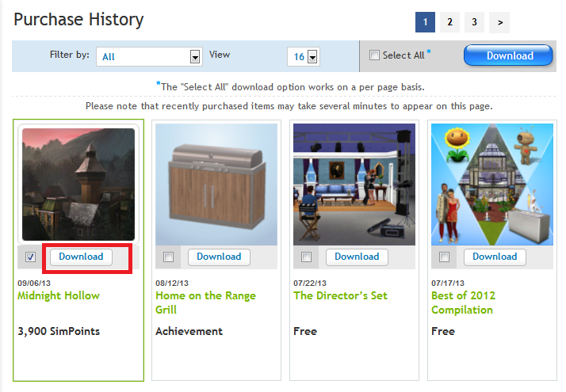
Task: Click the Purchase History heading
Action: click(78, 20)
